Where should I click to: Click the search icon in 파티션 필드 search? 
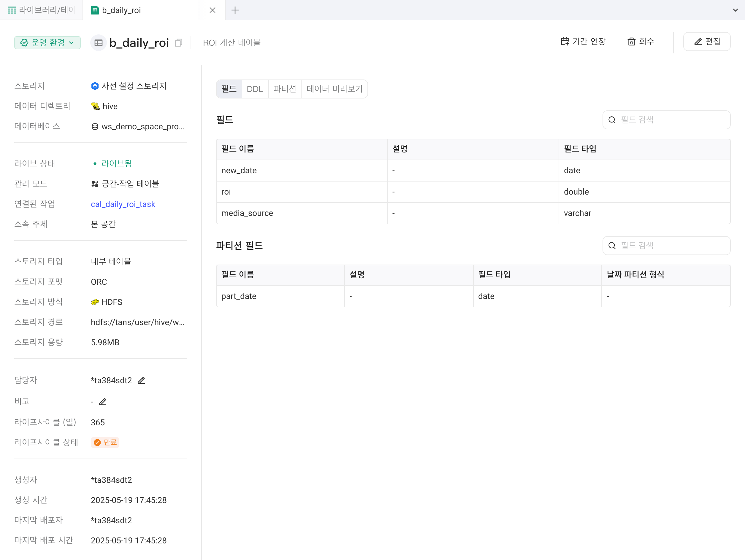[x=612, y=246]
